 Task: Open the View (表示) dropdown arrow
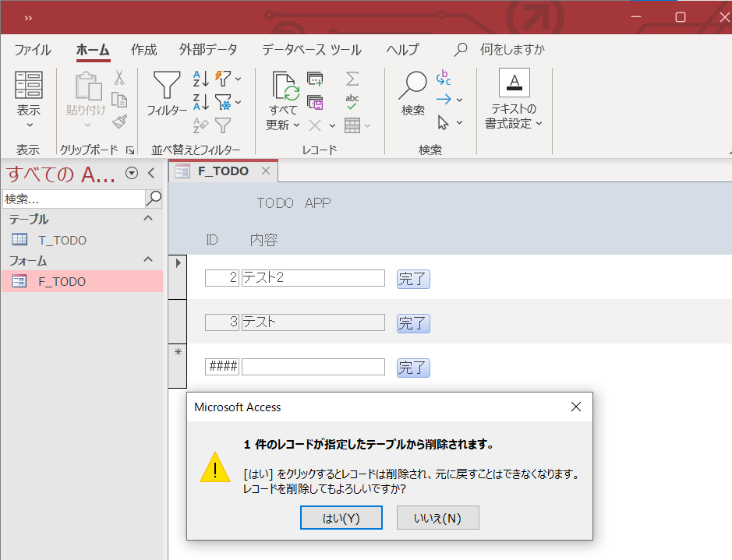(x=30, y=125)
